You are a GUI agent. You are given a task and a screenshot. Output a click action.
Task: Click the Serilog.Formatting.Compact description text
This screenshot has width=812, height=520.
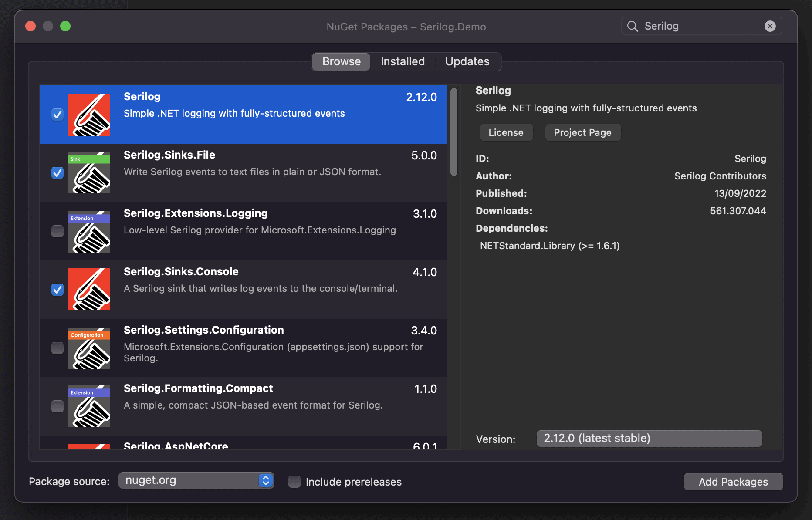(253, 405)
